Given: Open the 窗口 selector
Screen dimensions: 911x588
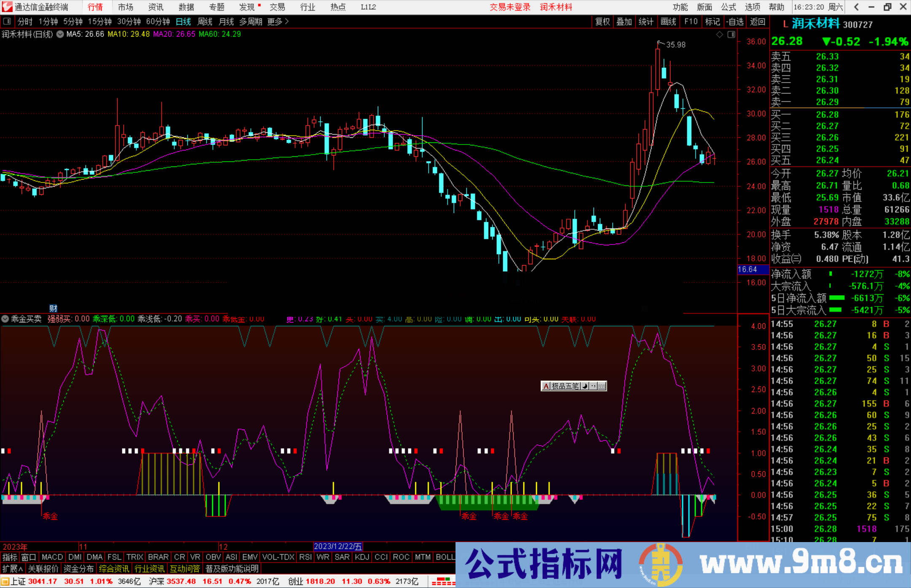Looking at the screenshot, I should coord(29,557).
